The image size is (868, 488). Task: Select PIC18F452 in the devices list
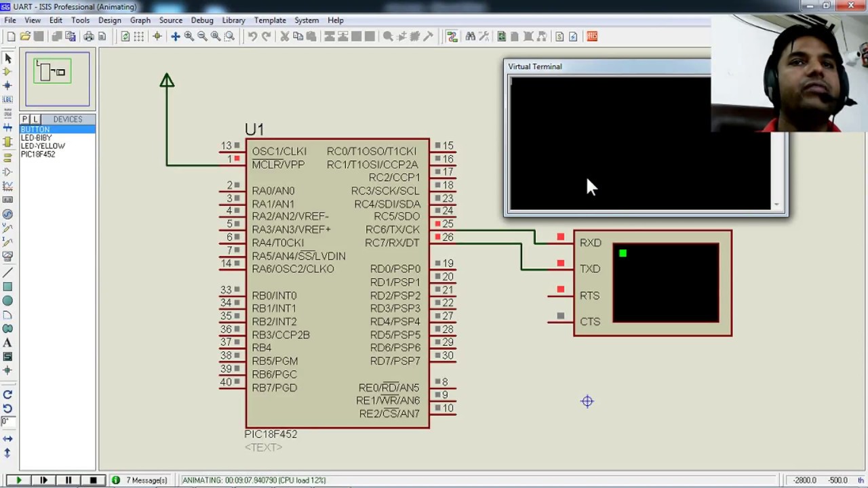pyautogui.click(x=38, y=154)
